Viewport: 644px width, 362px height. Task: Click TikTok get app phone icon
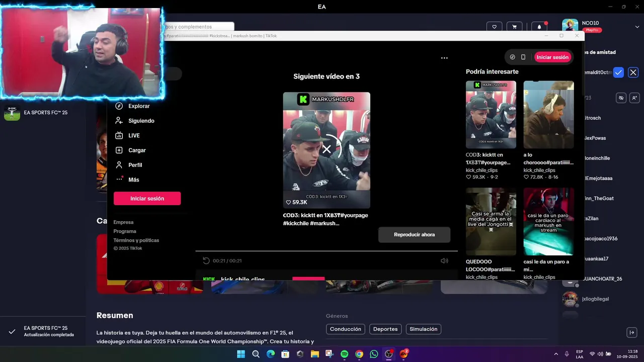tap(523, 57)
